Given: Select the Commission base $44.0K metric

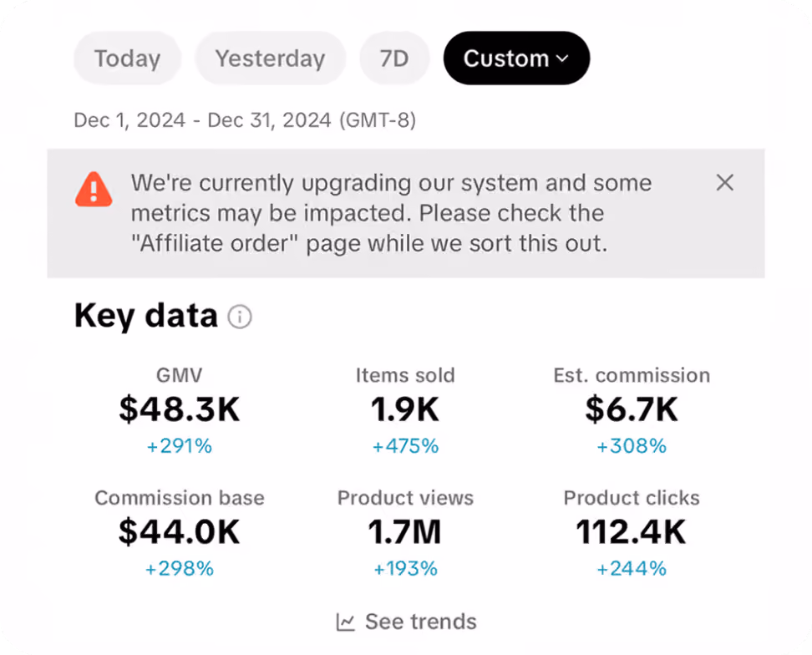Looking at the screenshot, I should coord(179,533).
